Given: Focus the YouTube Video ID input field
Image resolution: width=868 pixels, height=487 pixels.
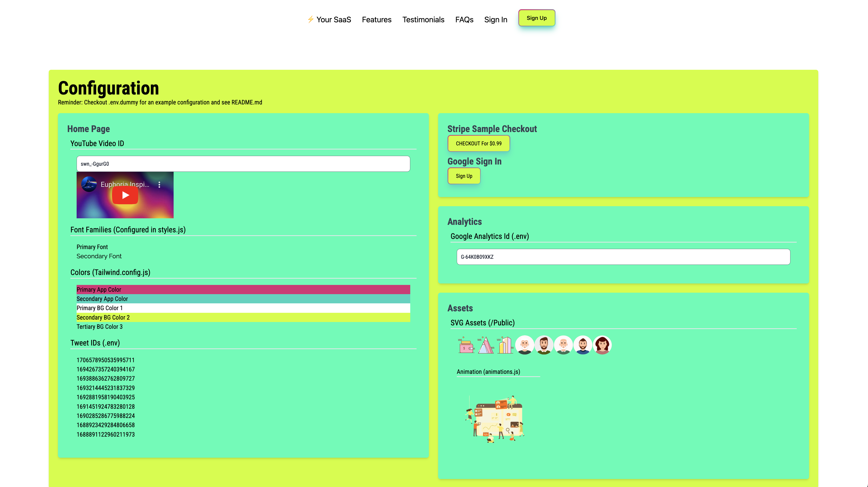Looking at the screenshot, I should pyautogui.click(x=243, y=164).
